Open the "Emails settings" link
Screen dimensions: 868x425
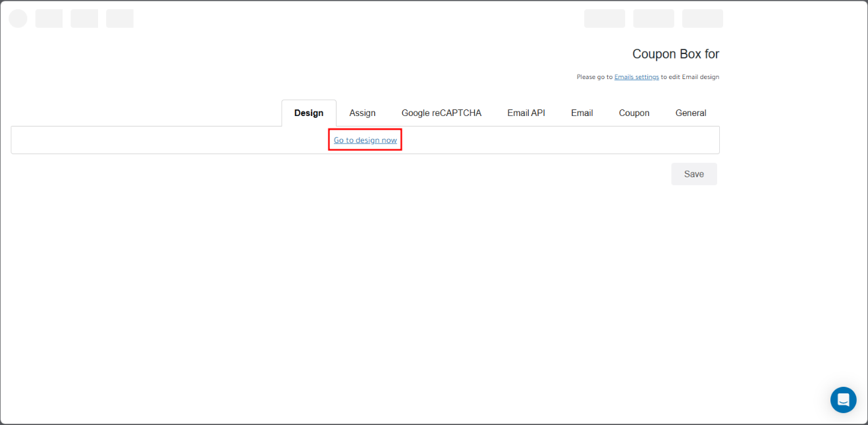pos(636,77)
